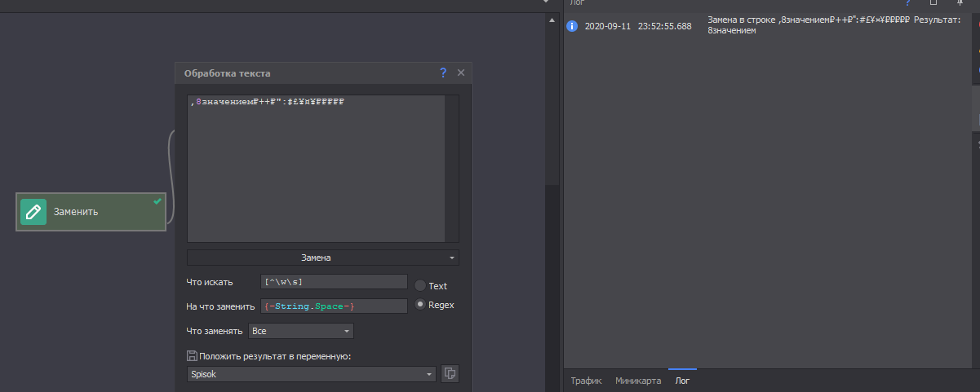Click the copy variable icon beside Spisok
This screenshot has height=392, width=980.
click(450, 374)
